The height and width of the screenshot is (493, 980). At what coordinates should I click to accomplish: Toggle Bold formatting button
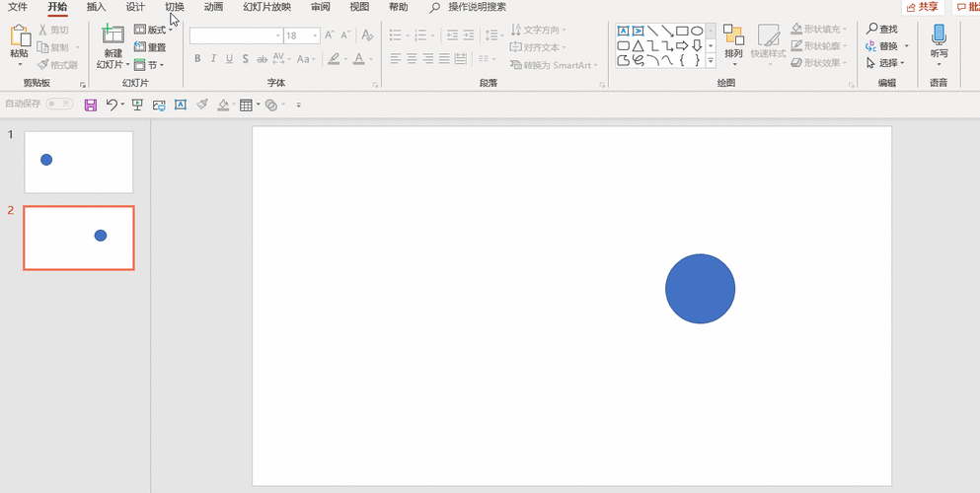197,59
